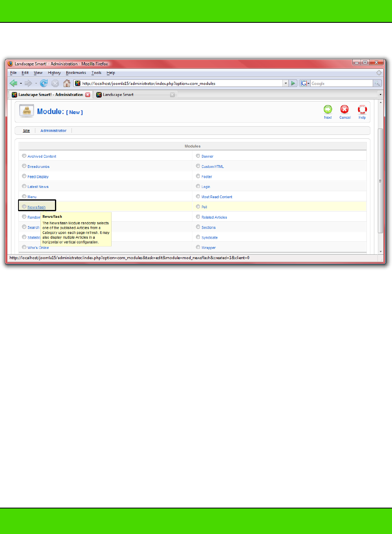This screenshot has width=392, height=534.
Task: Click the Newsflash module link
Action: coord(37,207)
